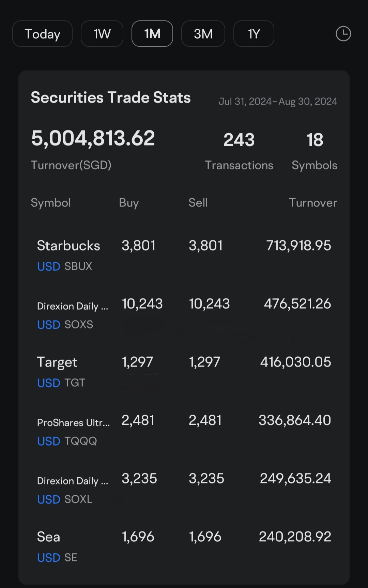
Task: Open the Target TGT trade row
Action: coord(184,372)
